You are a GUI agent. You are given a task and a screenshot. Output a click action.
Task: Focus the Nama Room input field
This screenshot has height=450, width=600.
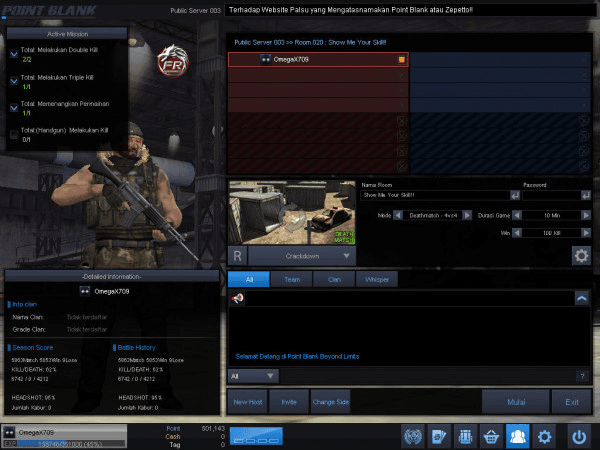435,195
